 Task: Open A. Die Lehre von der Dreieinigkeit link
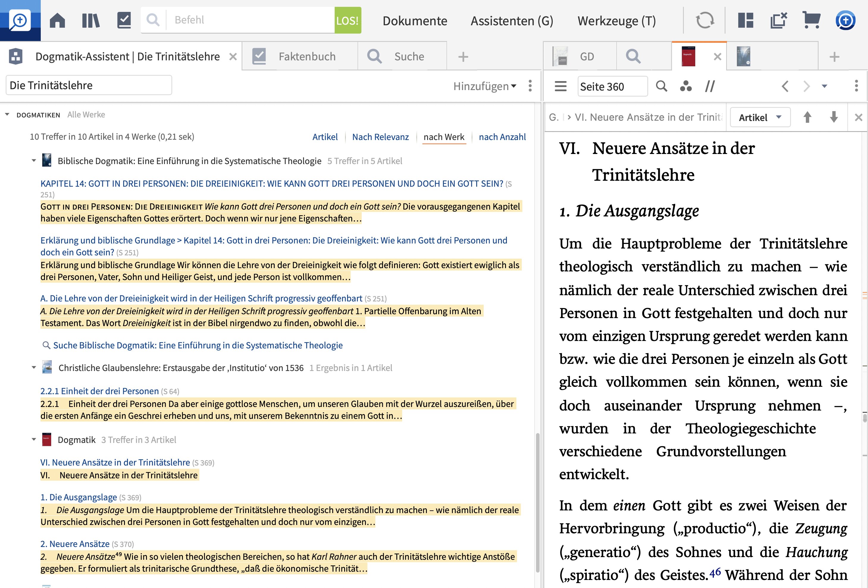pos(201,298)
